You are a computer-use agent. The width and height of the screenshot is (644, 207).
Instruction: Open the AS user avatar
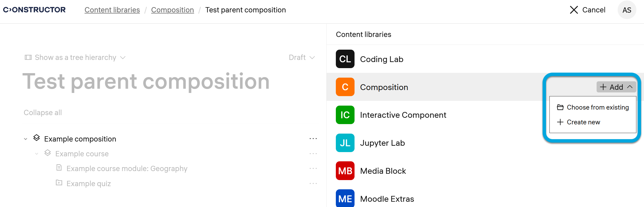coord(627,10)
